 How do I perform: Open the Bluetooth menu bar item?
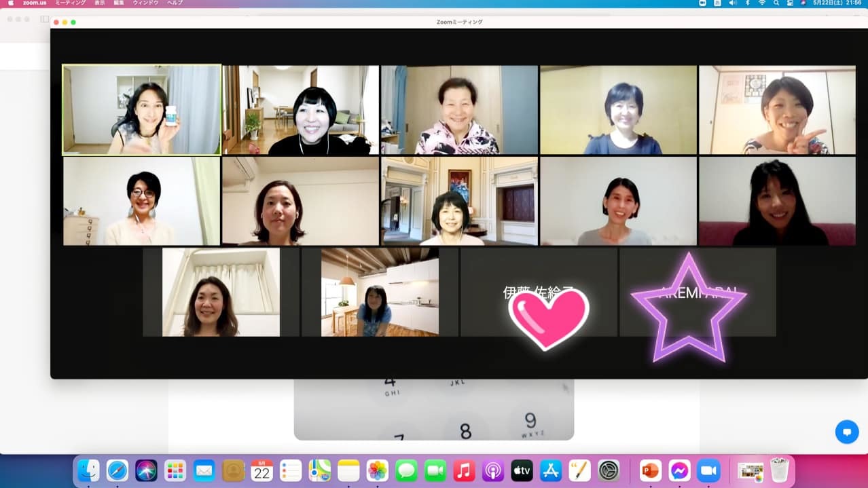tap(748, 3)
